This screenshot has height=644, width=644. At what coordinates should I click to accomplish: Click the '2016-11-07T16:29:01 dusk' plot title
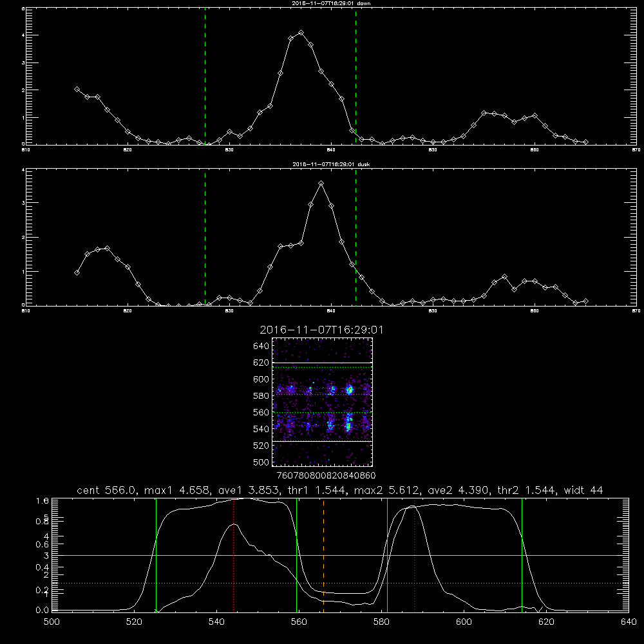click(331, 164)
